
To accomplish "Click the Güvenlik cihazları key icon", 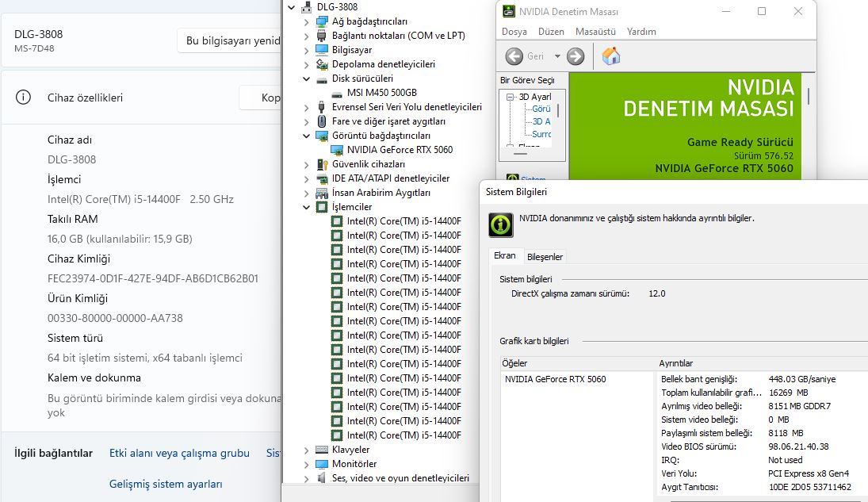I will pos(322,164).
